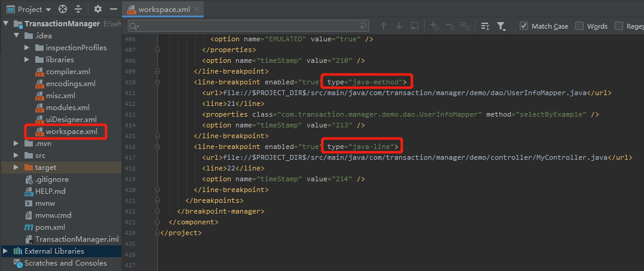
Task: Hide the Project panel with minus icon
Action: pos(114,9)
